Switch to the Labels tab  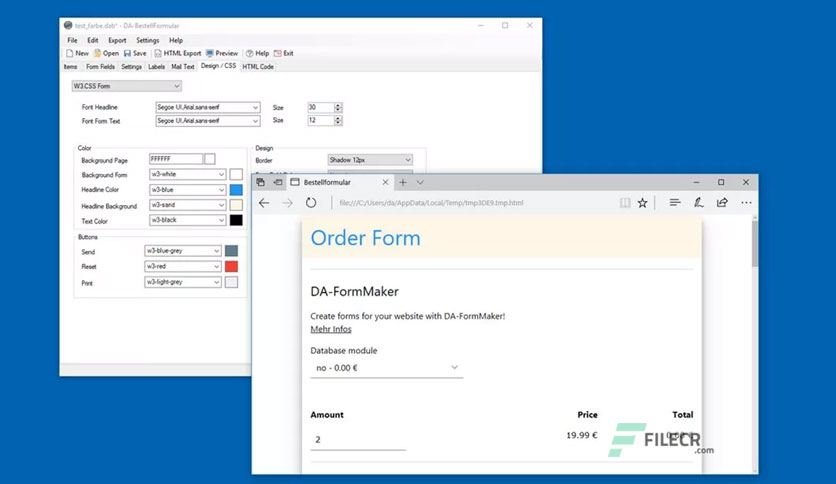pyautogui.click(x=156, y=67)
